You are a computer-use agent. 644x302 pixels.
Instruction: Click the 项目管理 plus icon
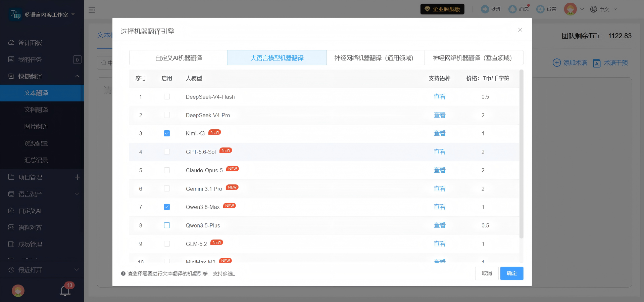point(77,177)
